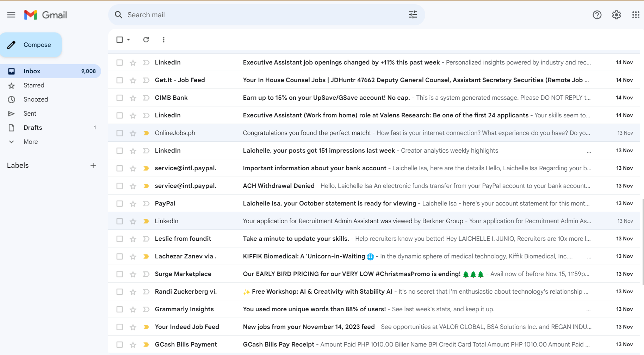Open the CIMB Bank UpSave/GSave email
Image resolution: width=644 pixels, height=355 pixels.
click(x=374, y=98)
